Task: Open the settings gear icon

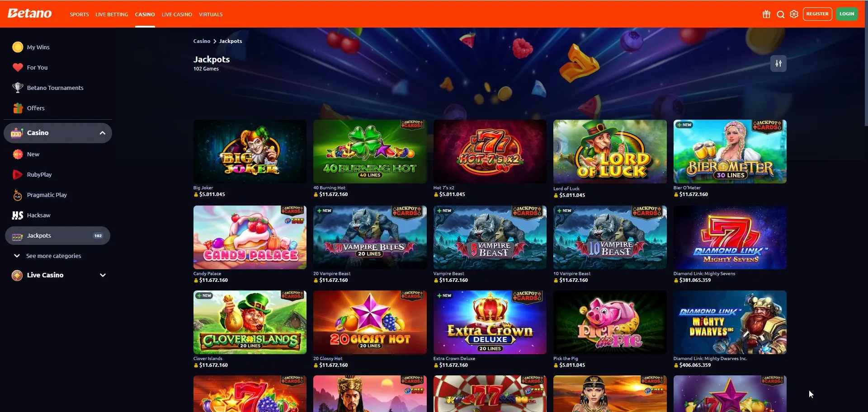Action: [794, 14]
